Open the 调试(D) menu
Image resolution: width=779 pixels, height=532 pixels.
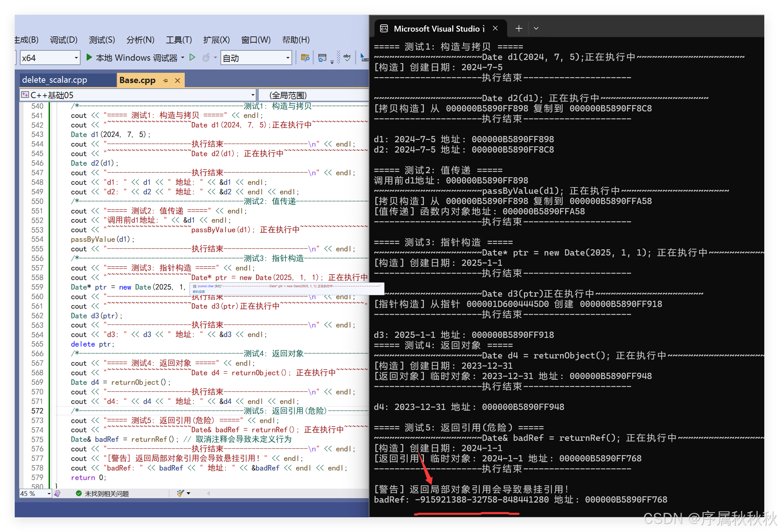click(x=63, y=40)
